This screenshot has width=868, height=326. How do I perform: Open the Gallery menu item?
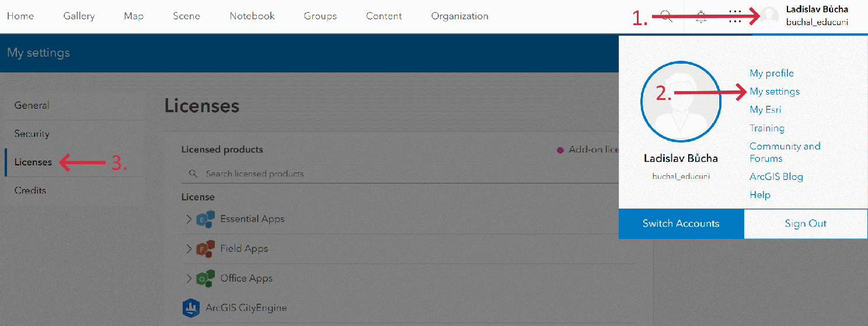79,16
